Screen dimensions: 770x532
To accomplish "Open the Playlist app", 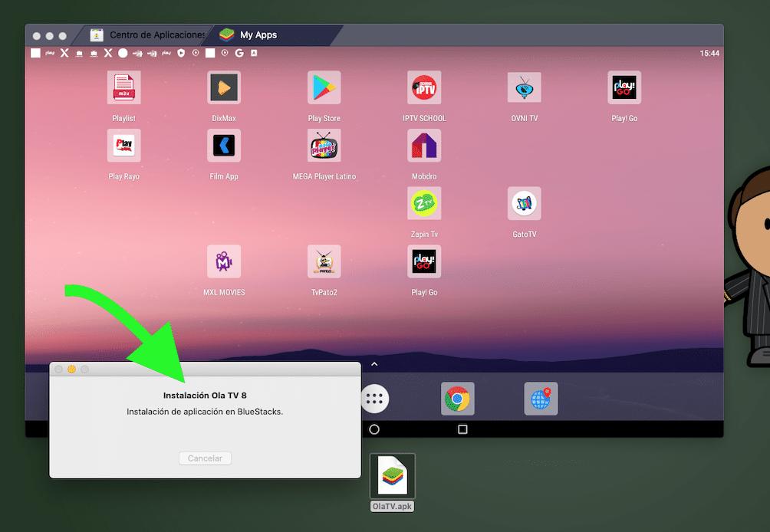I will (123, 87).
